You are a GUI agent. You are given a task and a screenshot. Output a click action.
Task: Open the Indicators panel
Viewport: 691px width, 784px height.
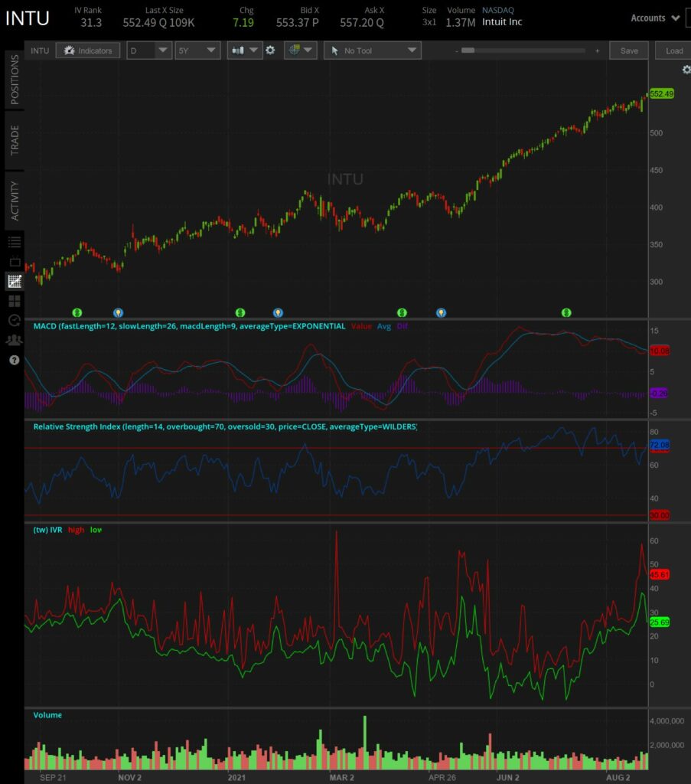tap(88, 51)
